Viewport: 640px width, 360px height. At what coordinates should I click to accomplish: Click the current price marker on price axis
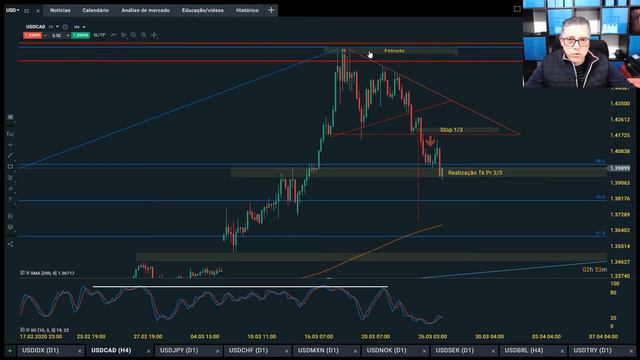tap(620, 168)
